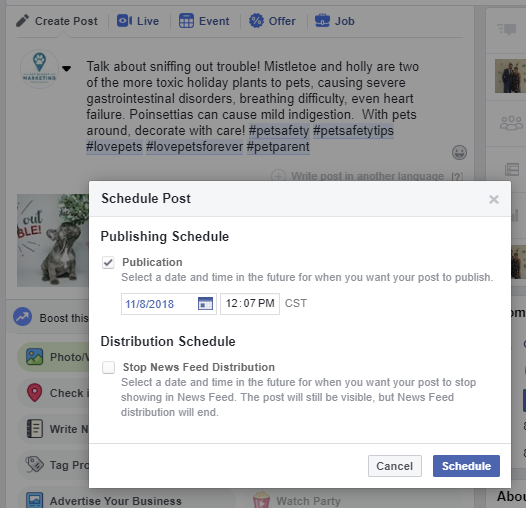Enable Stop News Feed Distribution checkbox
The height and width of the screenshot is (508, 526).
108,367
